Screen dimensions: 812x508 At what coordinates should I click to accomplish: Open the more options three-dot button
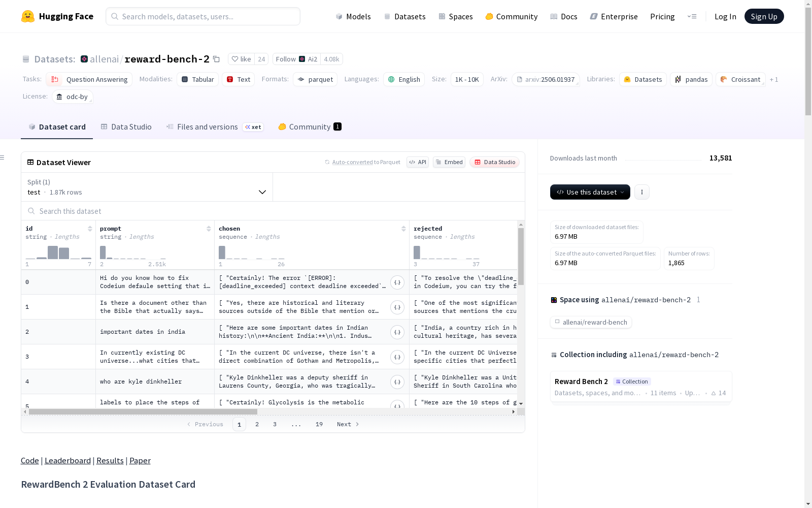coord(642,192)
